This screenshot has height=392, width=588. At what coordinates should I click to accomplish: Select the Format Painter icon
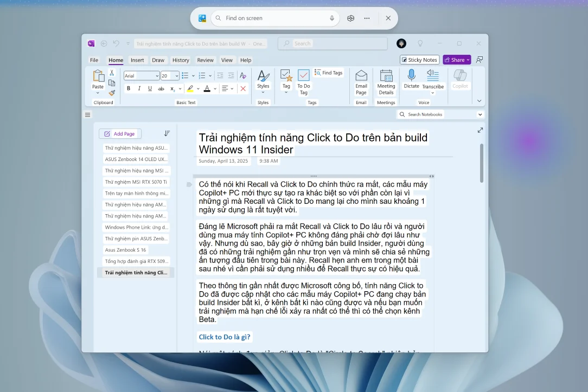click(112, 93)
